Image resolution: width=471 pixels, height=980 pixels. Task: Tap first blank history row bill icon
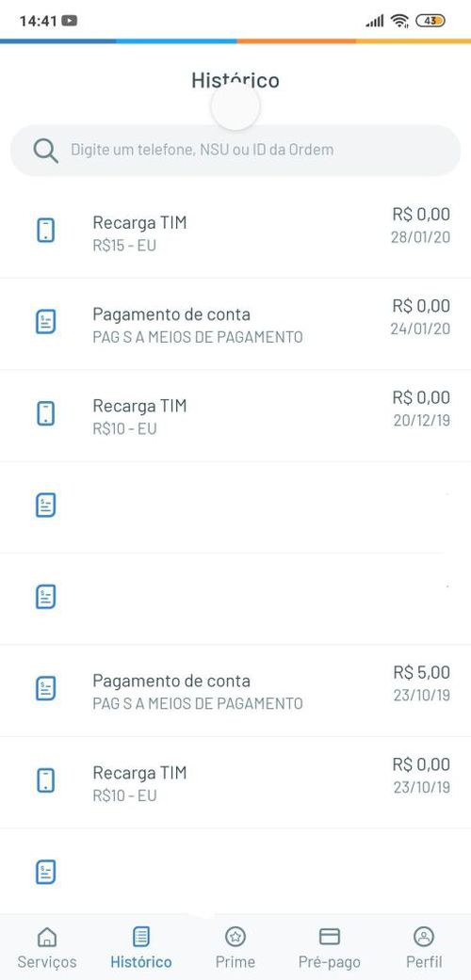[x=45, y=505]
